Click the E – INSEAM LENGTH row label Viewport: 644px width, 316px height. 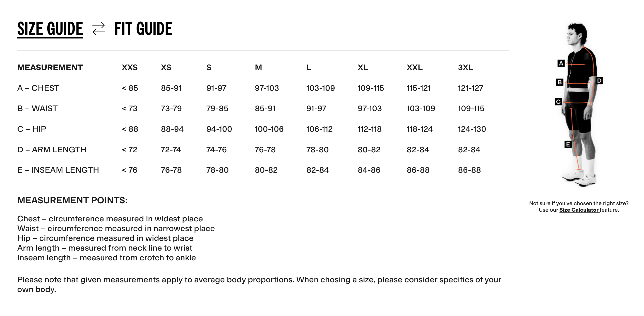click(x=58, y=170)
